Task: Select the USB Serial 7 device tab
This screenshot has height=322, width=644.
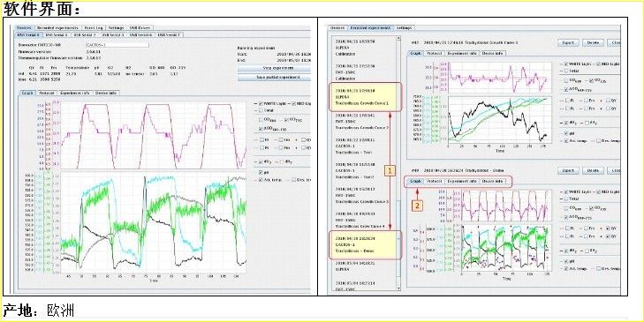Action: pos(170,35)
